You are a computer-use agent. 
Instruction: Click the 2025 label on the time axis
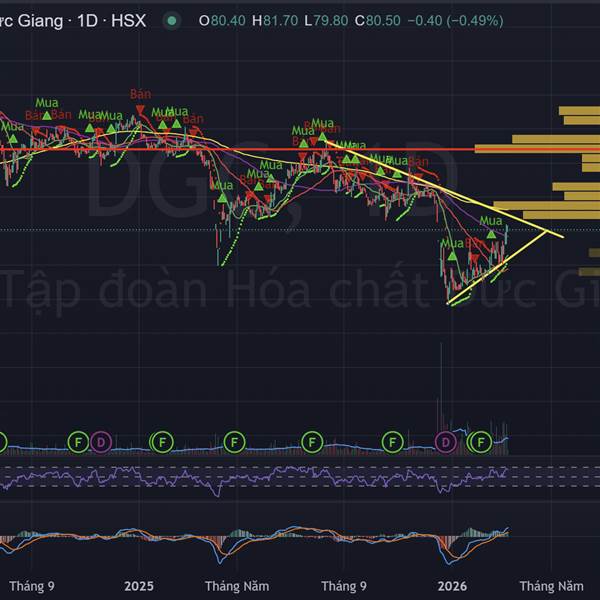coord(139,586)
